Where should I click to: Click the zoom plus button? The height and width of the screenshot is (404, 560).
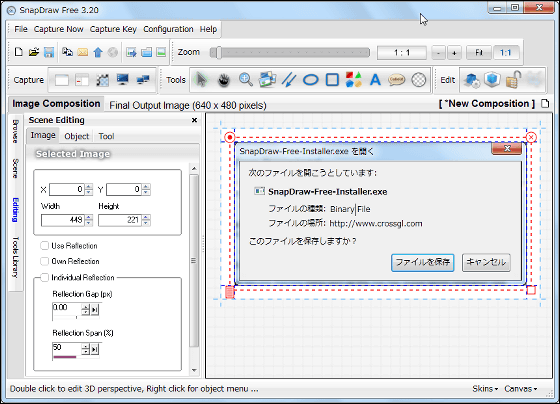454,53
